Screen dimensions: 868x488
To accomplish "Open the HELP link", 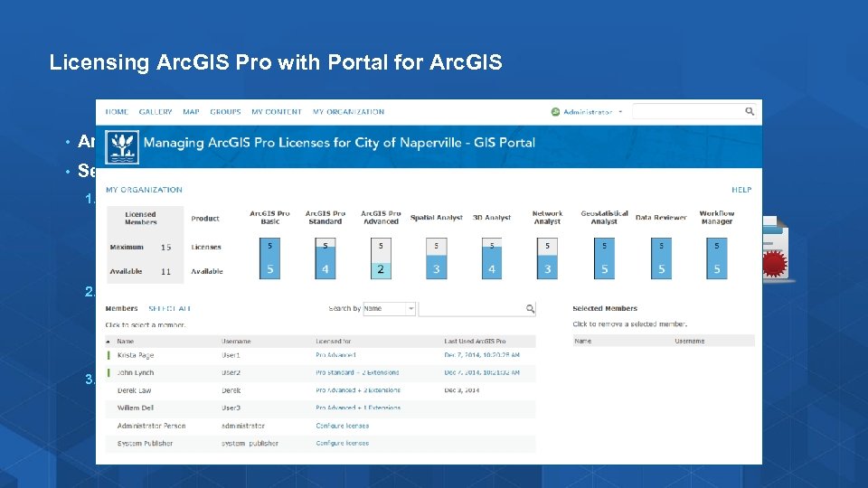I will [x=741, y=190].
